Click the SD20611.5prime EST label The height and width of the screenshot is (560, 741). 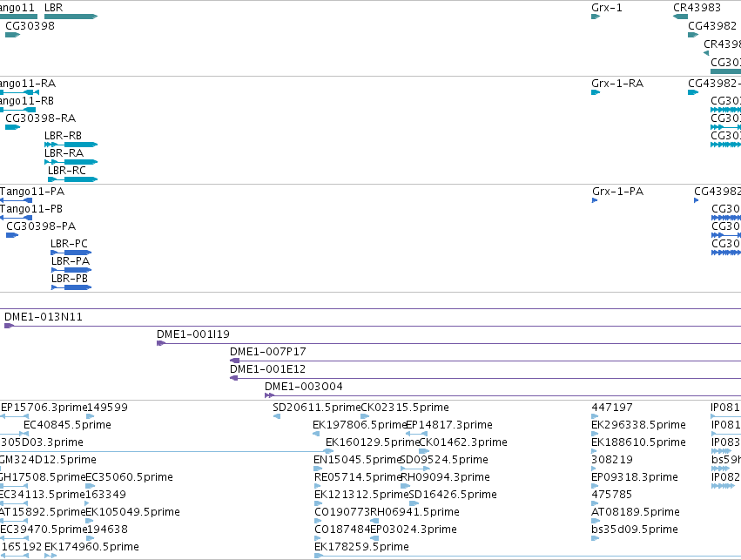(x=317, y=408)
